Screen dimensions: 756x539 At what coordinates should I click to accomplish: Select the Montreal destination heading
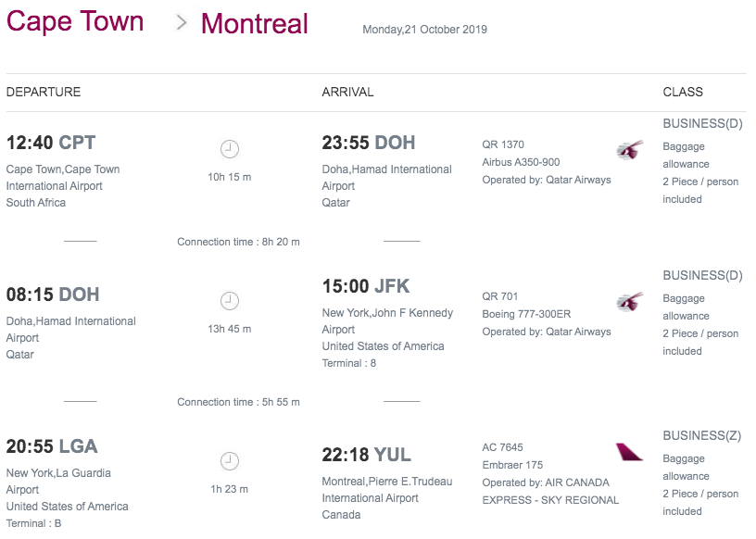[x=254, y=24]
